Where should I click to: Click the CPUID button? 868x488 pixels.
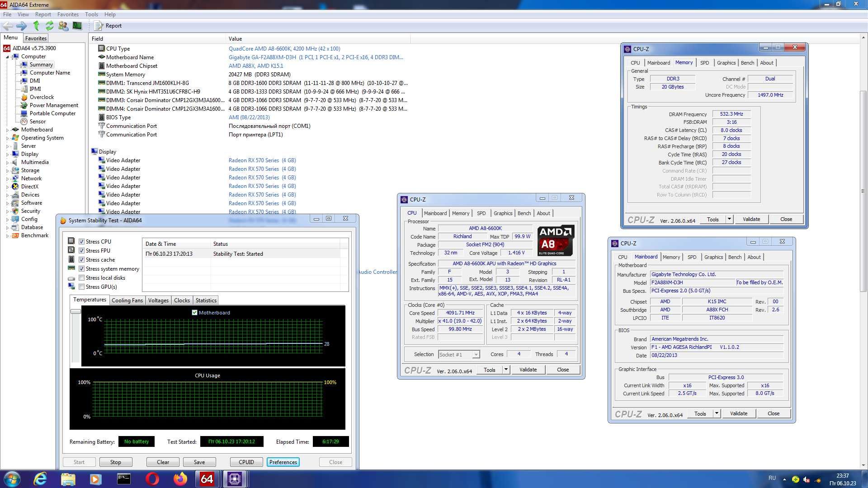point(246,462)
